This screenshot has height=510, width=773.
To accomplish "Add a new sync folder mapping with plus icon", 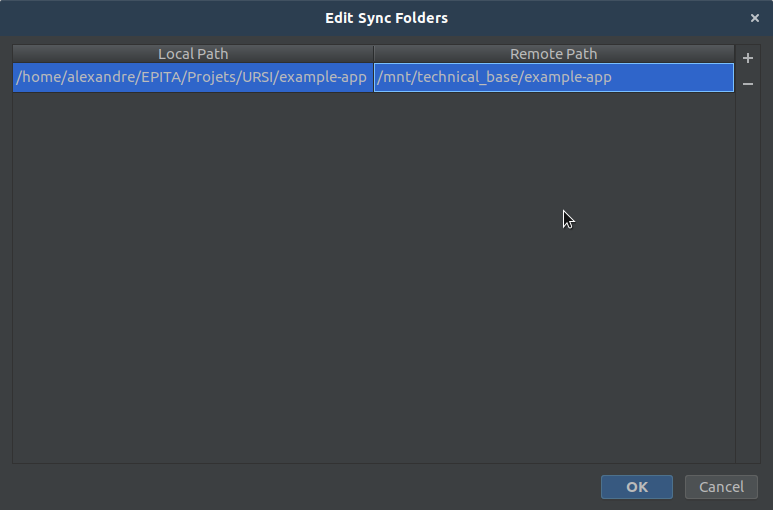I will [747, 58].
